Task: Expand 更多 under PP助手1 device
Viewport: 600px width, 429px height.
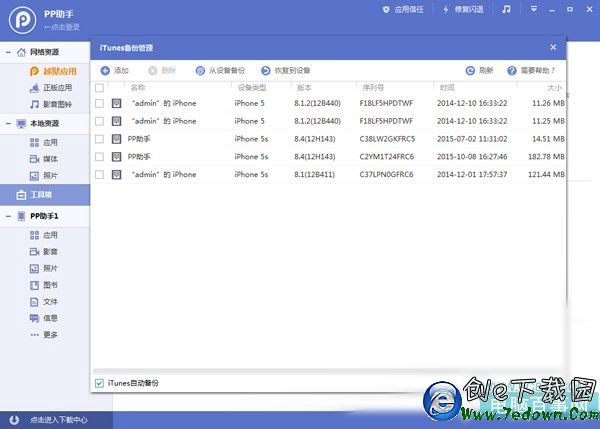Action: click(x=44, y=335)
